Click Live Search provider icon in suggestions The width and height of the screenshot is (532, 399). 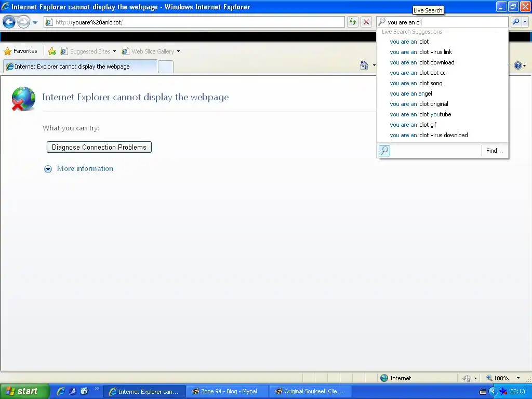(384, 150)
